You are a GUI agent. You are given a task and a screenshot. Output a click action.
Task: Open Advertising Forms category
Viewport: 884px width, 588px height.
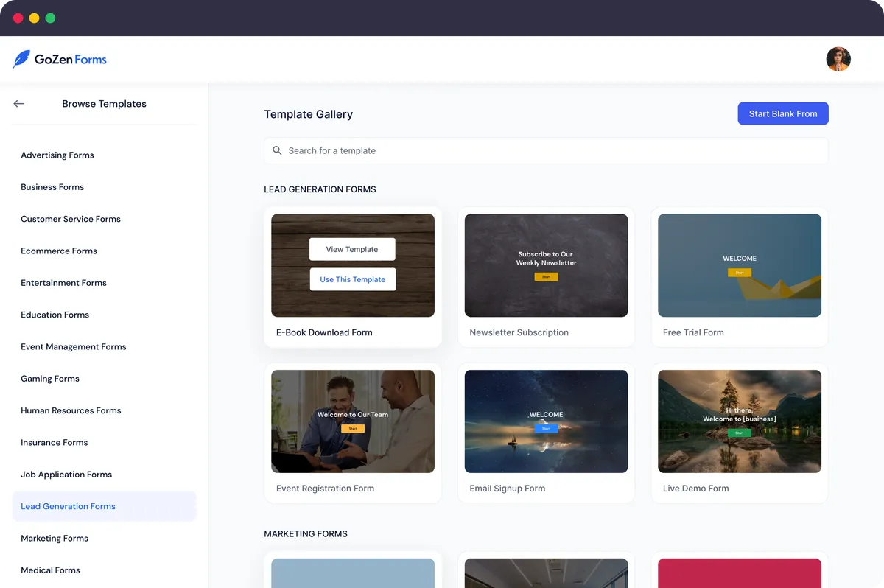click(x=57, y=155)
